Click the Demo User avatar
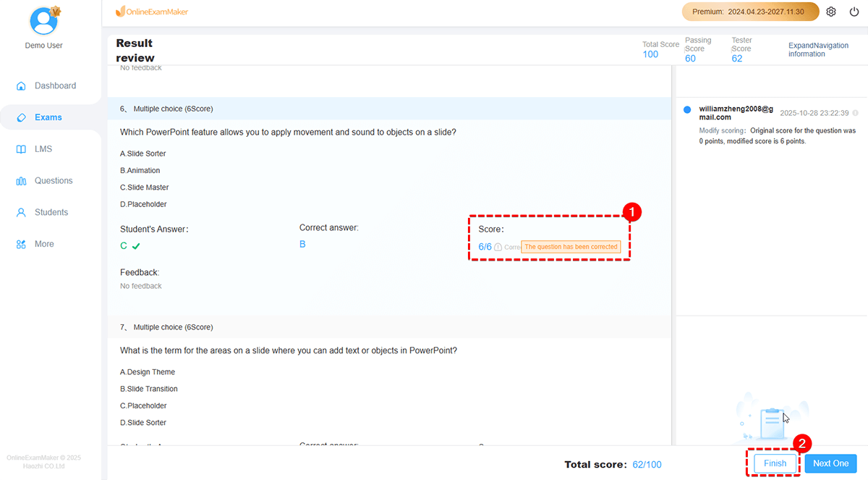The height and width of the screenshot is (480, 868). tap(44, 20)
